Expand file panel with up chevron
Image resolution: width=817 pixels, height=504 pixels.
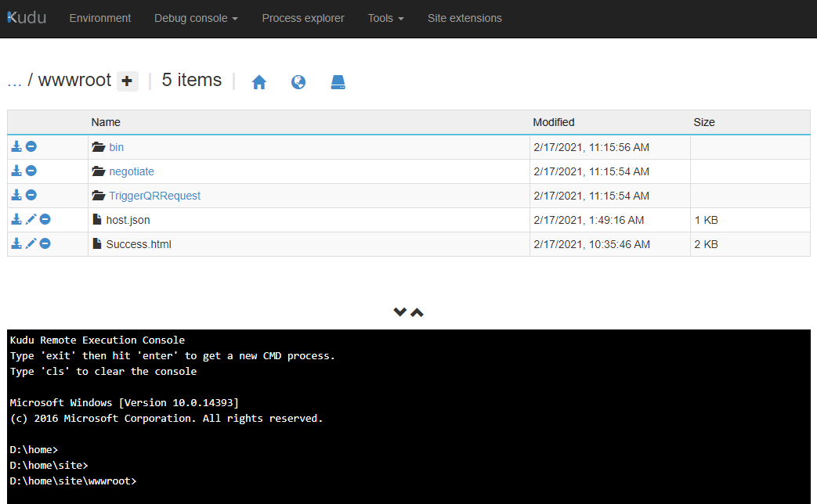point(417,312)
